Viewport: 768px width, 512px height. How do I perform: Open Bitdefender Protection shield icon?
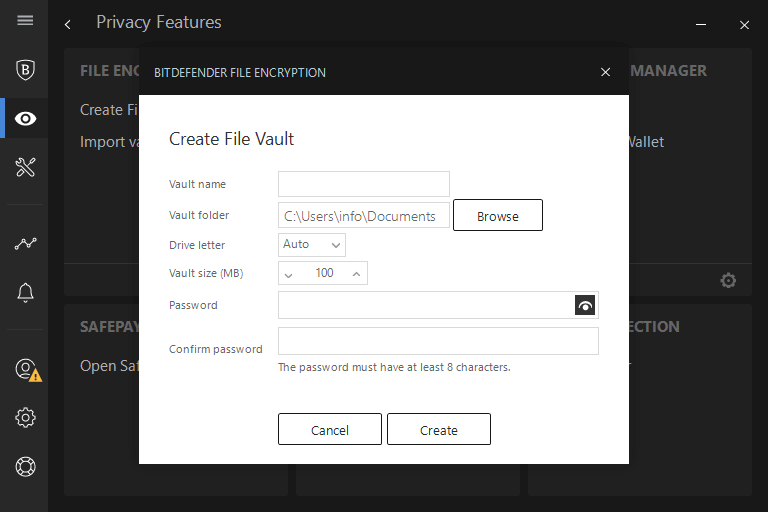coord(25,70)
